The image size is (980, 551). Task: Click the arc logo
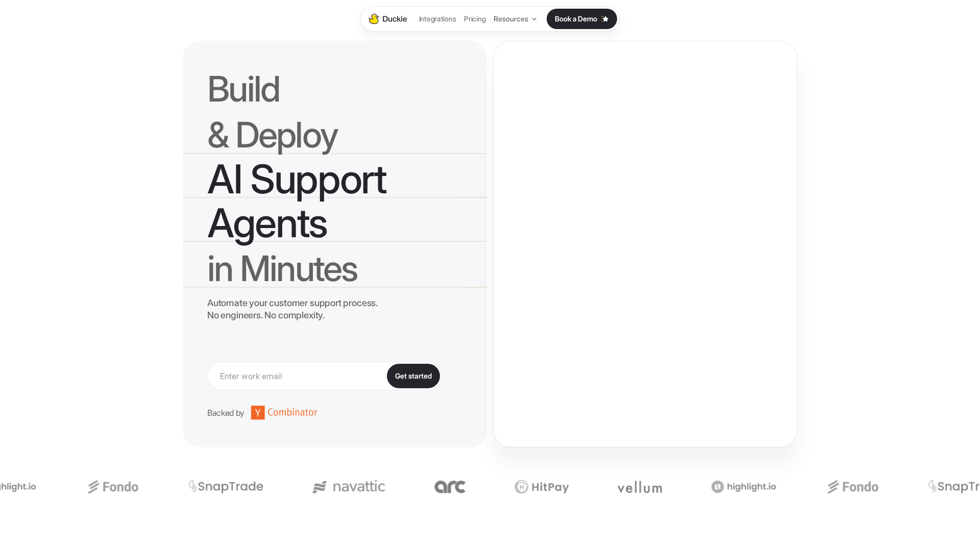[450, 487]
